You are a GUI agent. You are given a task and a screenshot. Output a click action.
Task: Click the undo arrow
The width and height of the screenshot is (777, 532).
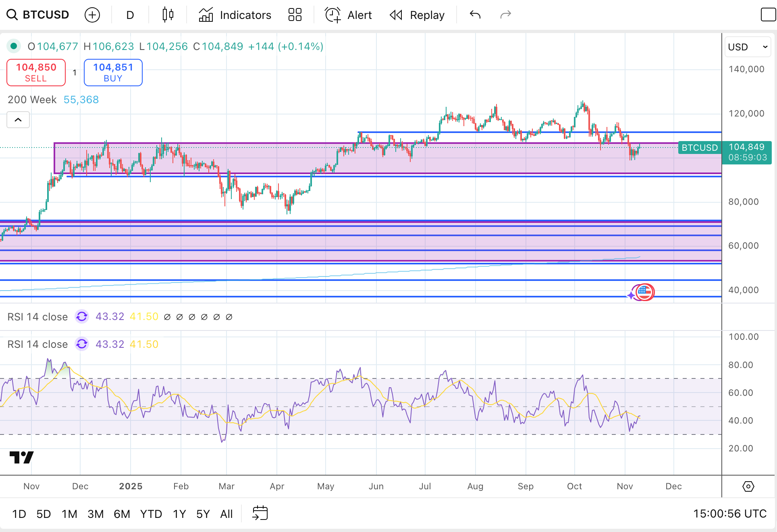[475, 15]
